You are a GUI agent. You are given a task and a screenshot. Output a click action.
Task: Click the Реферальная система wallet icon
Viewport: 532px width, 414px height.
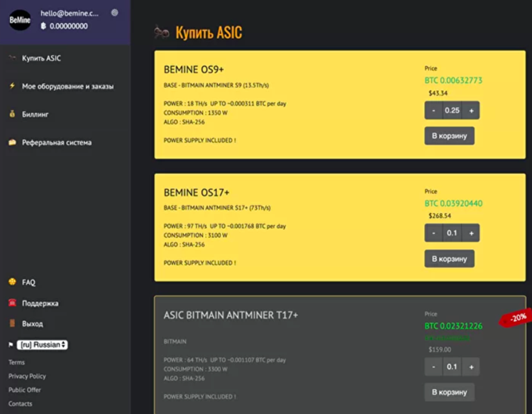(x=12, y=142)
